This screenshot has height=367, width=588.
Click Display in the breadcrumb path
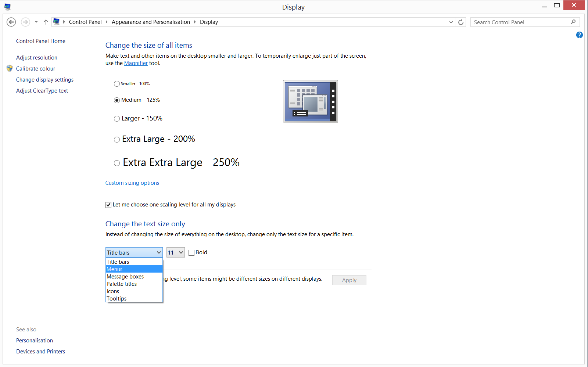pyautogui.click(x=209, y=22)
